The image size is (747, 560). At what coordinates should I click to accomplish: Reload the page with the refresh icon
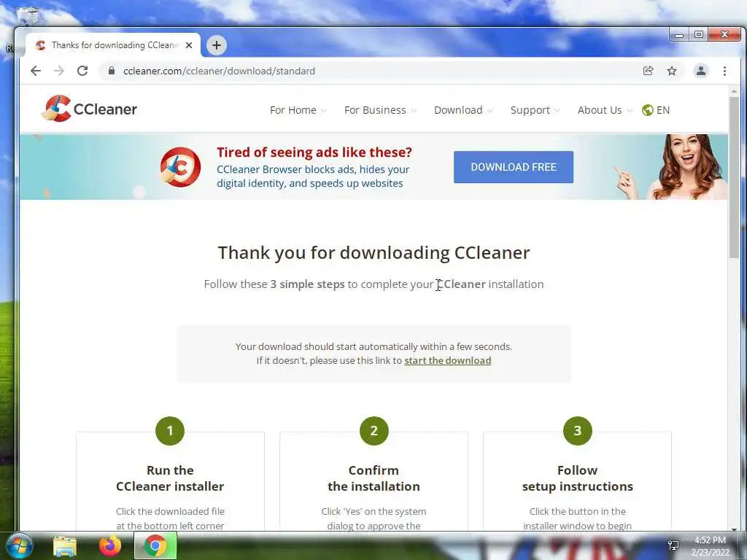pos(82,71)
